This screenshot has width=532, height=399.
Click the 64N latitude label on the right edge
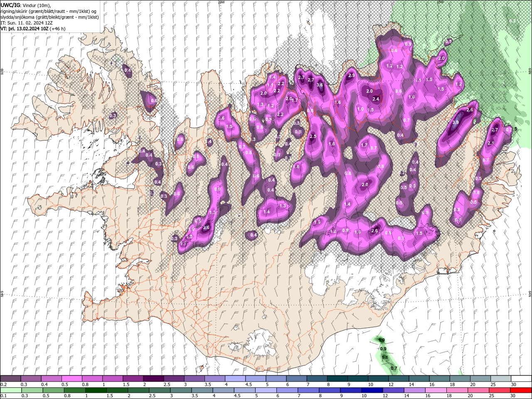pos(530,293)
